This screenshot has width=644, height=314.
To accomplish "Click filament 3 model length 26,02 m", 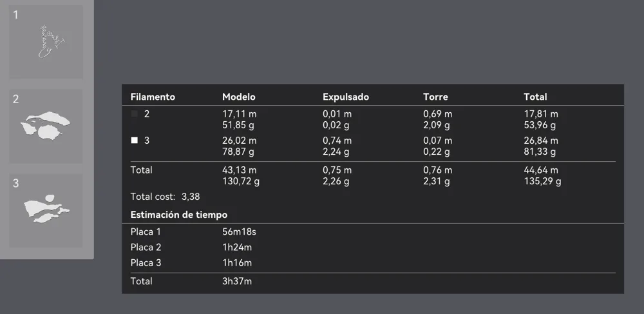I will pyautogui.click(x=240, y=141).
